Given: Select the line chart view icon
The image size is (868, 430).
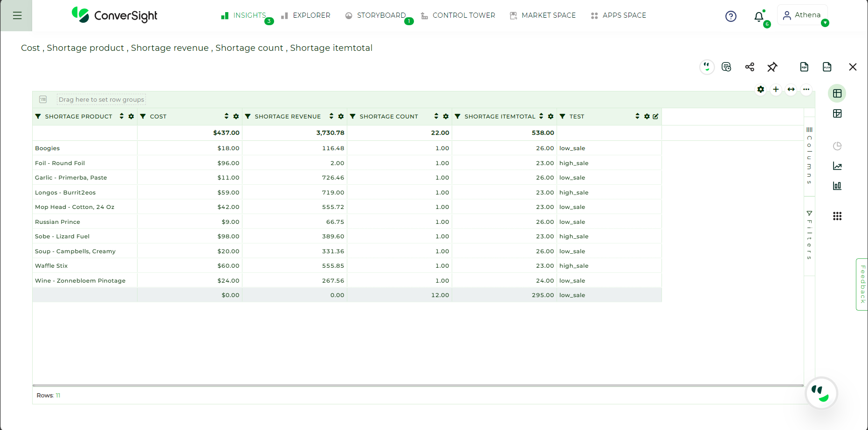Looking at the screenshot, I should 837,166.
